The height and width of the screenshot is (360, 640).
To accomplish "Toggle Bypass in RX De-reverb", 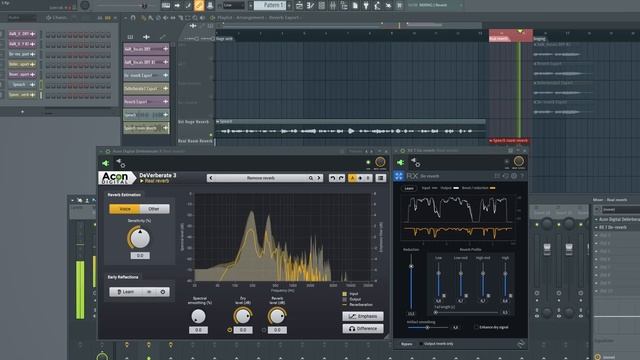I will [407, 344].
